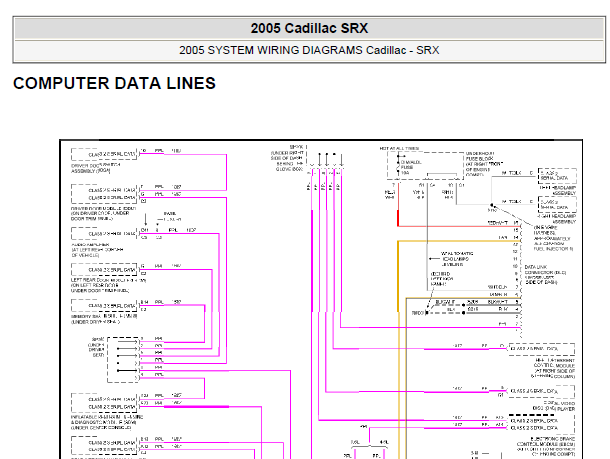The image size is (610, 459).
Task: Click the "COMPUTER DATA LINES" heading
Action: (114, 83)
